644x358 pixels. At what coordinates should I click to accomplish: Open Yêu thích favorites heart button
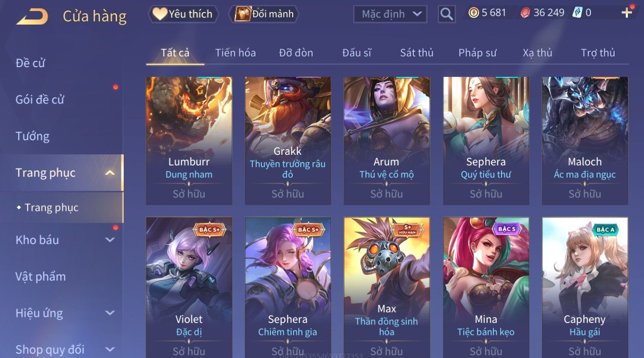tap(184, 14)
